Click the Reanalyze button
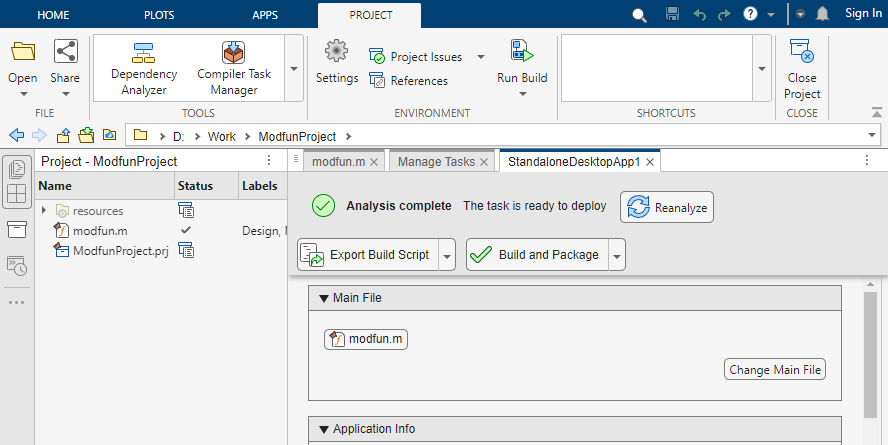Image resolution: width=888 pixels, height=445 pixels. 667,208
